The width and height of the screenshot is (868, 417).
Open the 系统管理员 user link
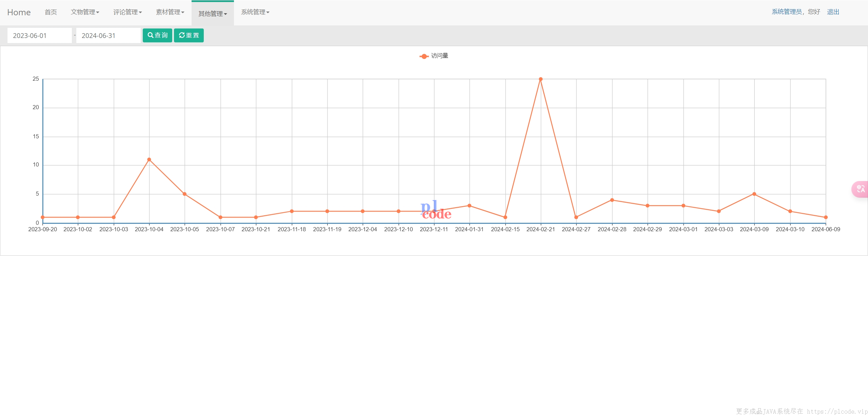pyautogui.click(x=787, y=12)
